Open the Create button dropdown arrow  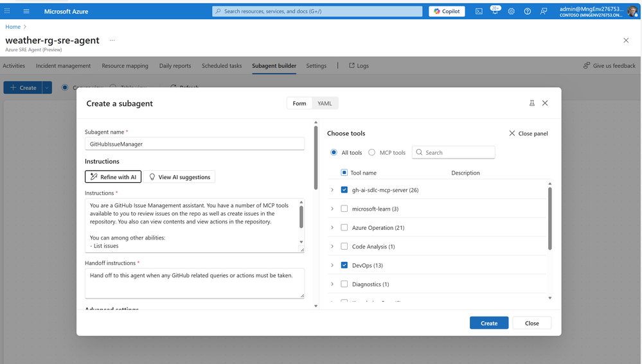pyautogui.click(x=47, y=87)
